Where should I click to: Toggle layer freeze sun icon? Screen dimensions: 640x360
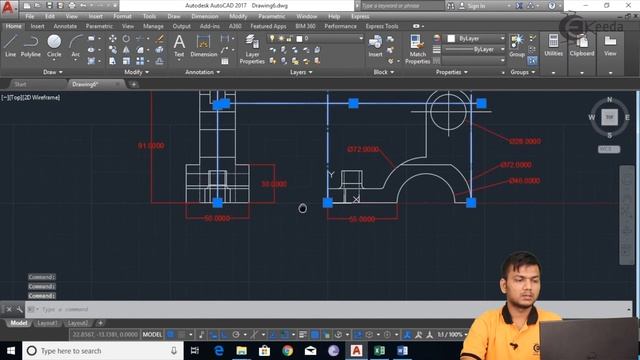pyautogui.click(x=280, y=38)
